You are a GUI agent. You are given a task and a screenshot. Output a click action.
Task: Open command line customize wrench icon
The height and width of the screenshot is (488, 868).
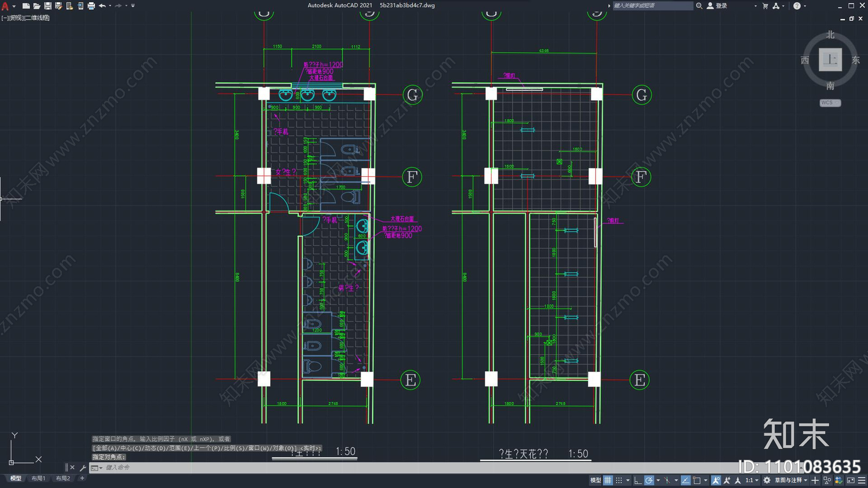click(82, 467)
